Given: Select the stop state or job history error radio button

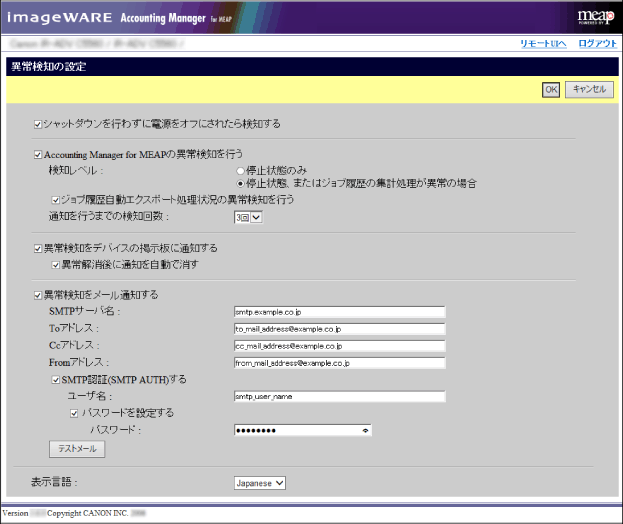Looking at the screenshot, I should pos(240,184).
